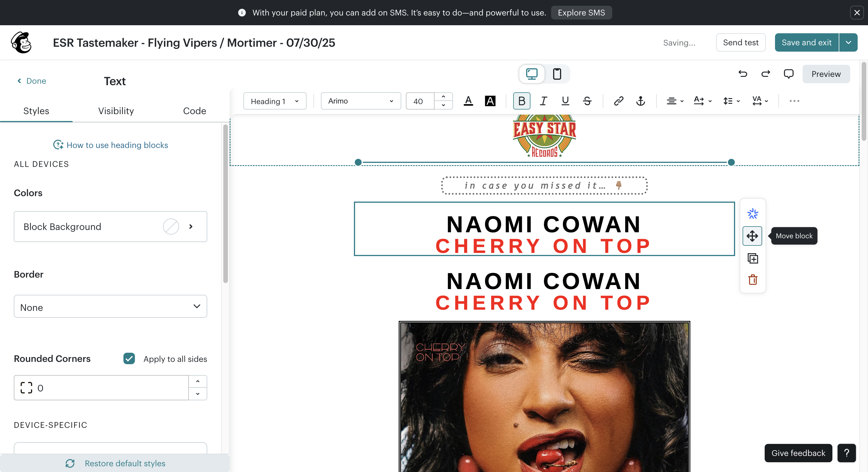868x472 pixels.
Task: Click Explore SMS button
Action: (581, 13)
